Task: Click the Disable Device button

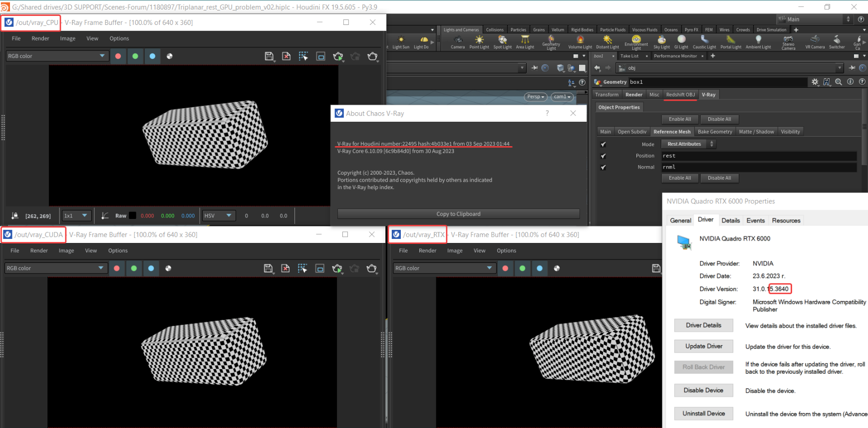Action: [x=704, y=390]
